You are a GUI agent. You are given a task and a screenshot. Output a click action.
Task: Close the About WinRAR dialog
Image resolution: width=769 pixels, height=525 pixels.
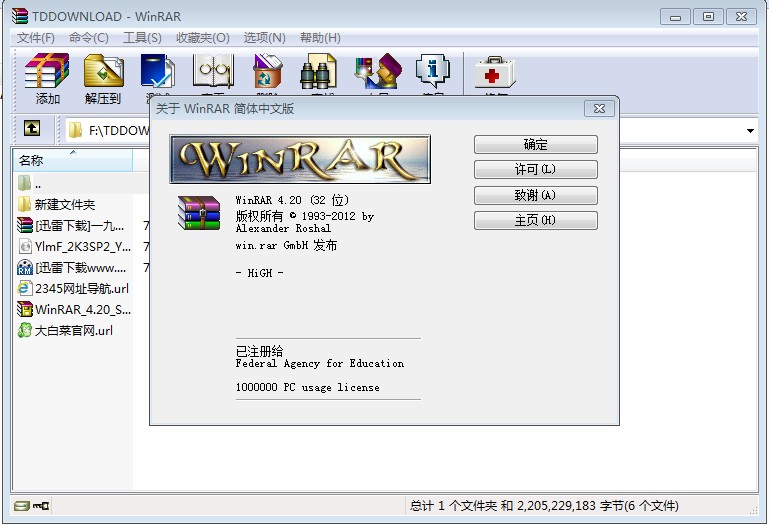(x=600, y=108)
